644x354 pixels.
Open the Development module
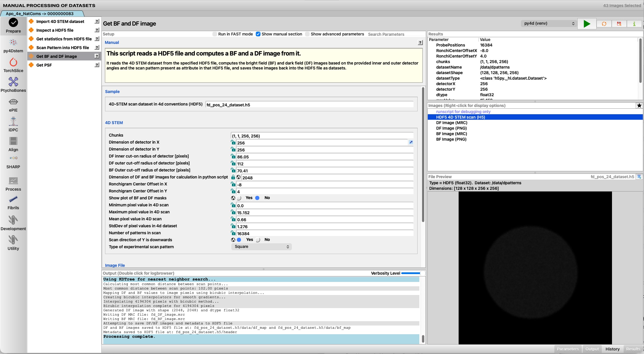pos(13,223)
